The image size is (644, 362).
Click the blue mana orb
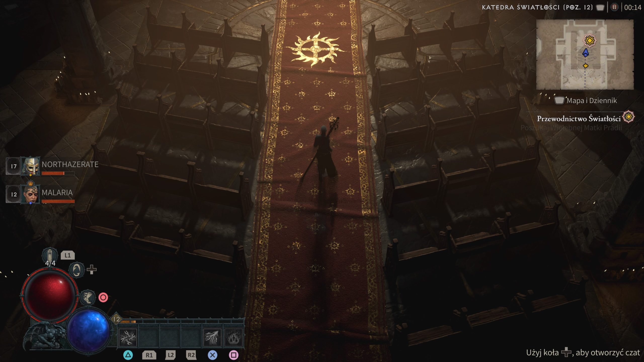pyautogui.click(x=89, y=330)
